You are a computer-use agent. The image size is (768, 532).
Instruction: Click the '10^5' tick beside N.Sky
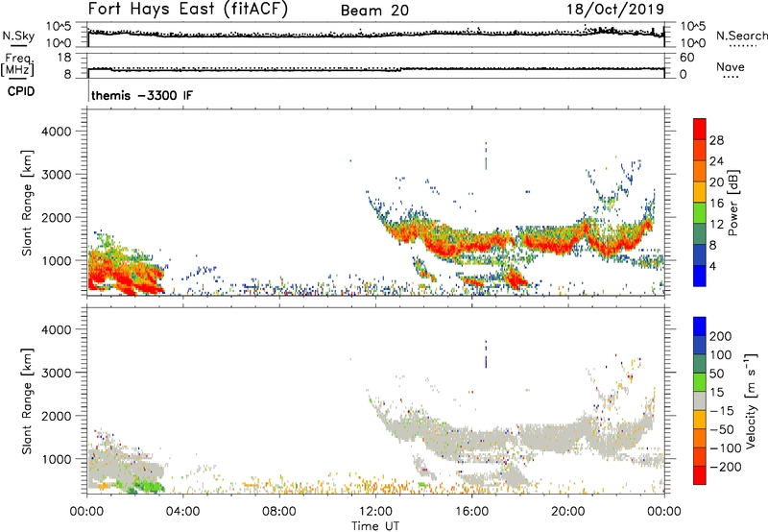coord(59,27)
